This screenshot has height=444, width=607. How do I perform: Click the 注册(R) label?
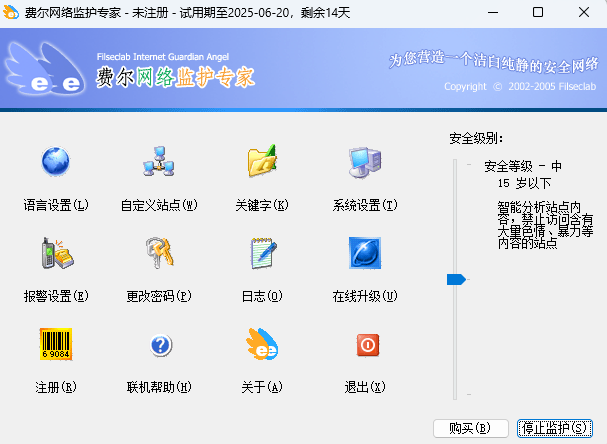coord(56,387)
